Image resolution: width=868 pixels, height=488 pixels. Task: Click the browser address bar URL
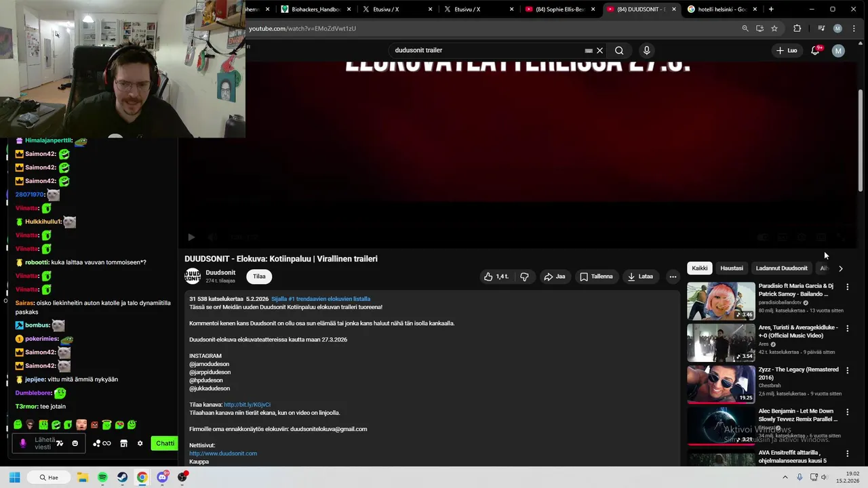click(x=302, y=28)
